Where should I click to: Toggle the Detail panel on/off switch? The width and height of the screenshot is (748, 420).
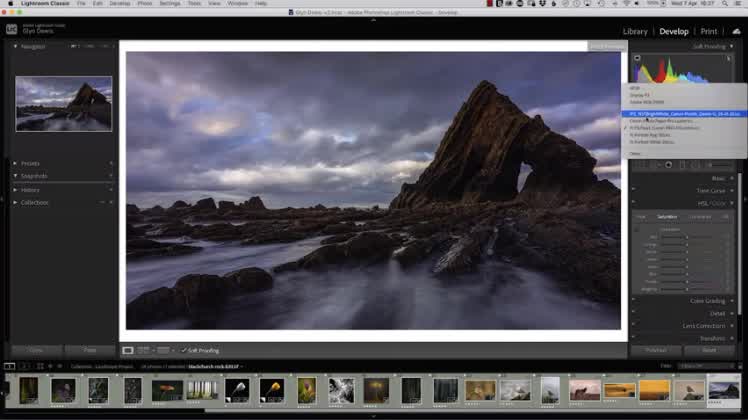click(634, 313)
